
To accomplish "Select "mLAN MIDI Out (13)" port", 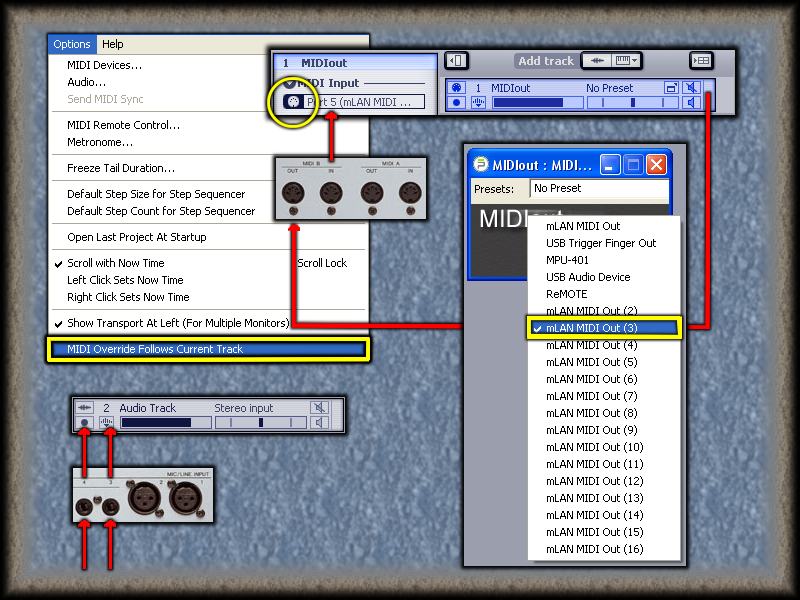I will coord(604,498).
